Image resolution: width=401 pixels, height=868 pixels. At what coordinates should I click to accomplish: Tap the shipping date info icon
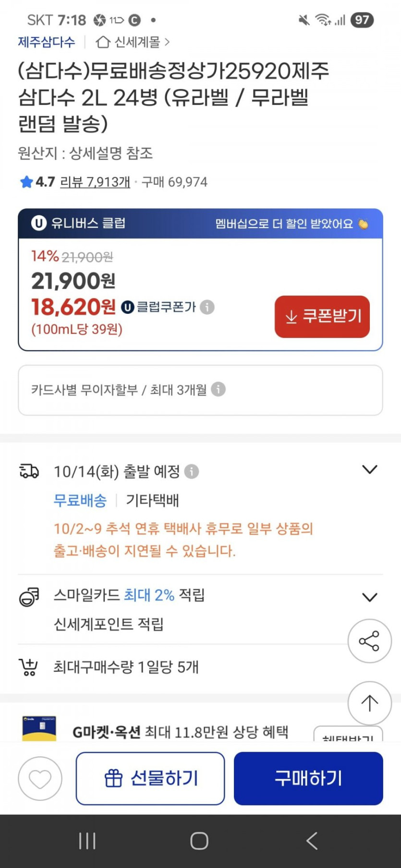(x=192, y=472)
